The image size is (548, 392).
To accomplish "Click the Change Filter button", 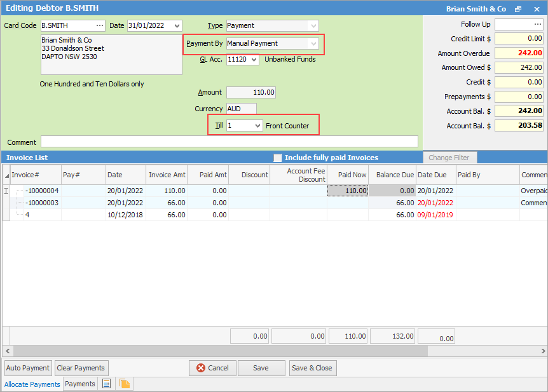I will click(x=451, y=158).
